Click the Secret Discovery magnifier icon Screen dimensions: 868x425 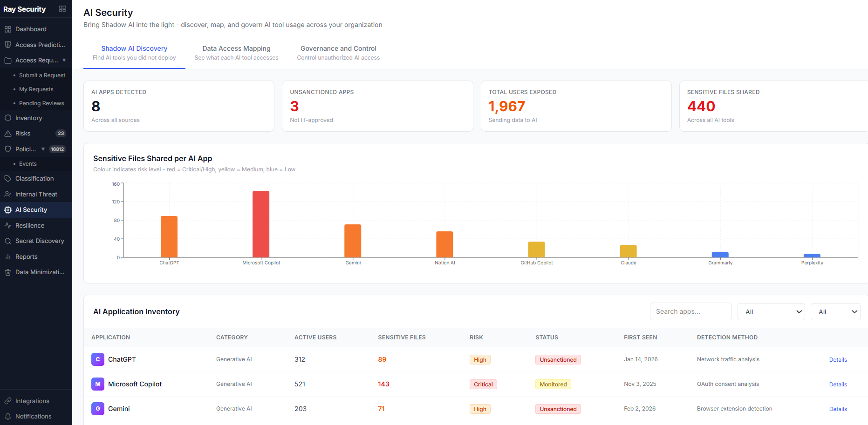coord(8,241)
